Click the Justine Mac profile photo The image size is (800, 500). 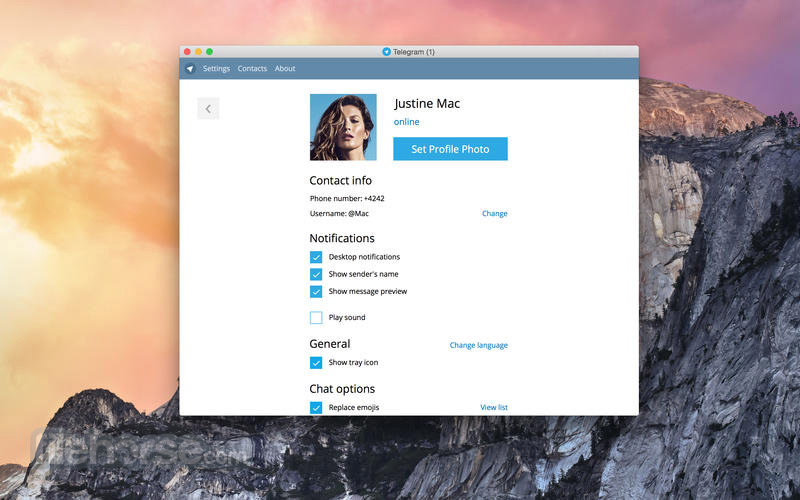[343, 127]
